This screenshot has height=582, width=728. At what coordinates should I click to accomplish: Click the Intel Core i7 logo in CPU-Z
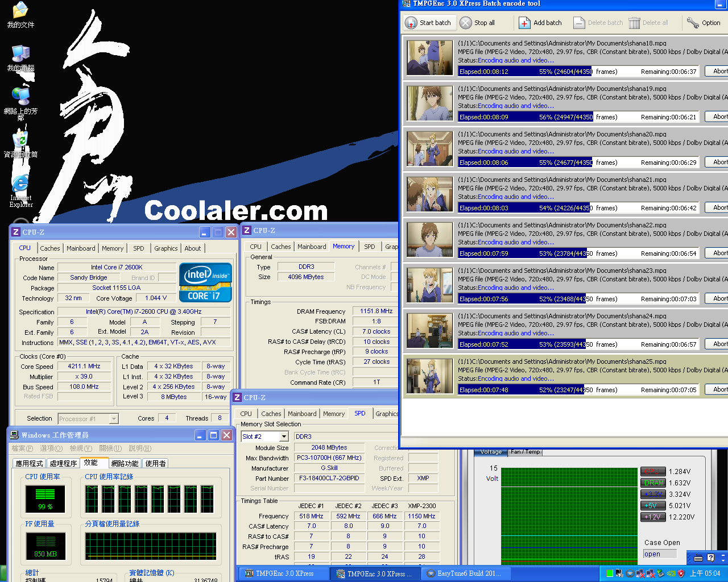tap(205, 282)
